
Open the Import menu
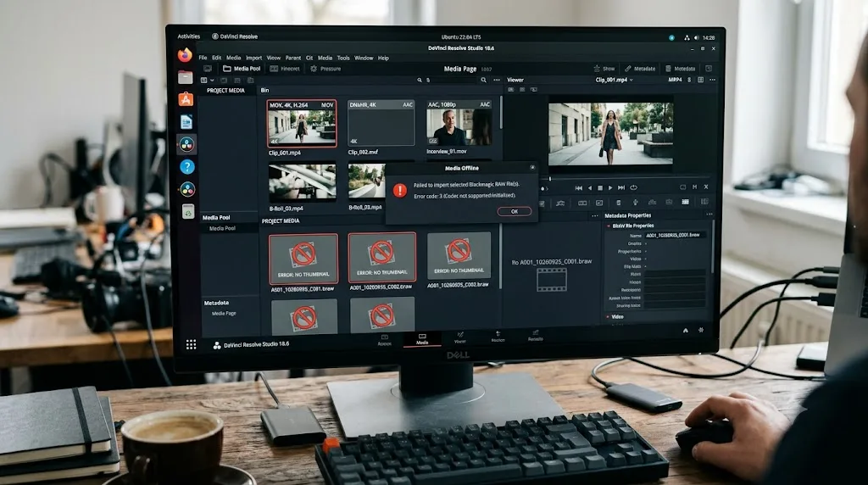[x=253, y=58]
